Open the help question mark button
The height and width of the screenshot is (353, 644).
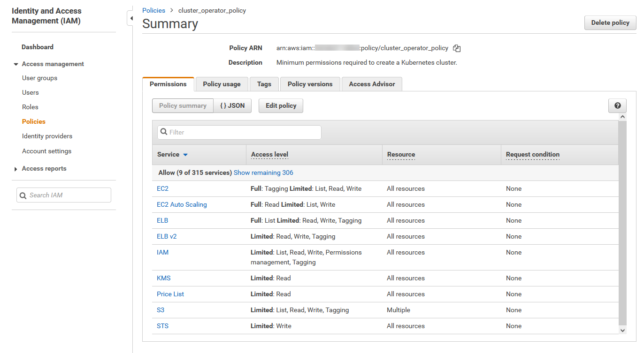[617, 106]
